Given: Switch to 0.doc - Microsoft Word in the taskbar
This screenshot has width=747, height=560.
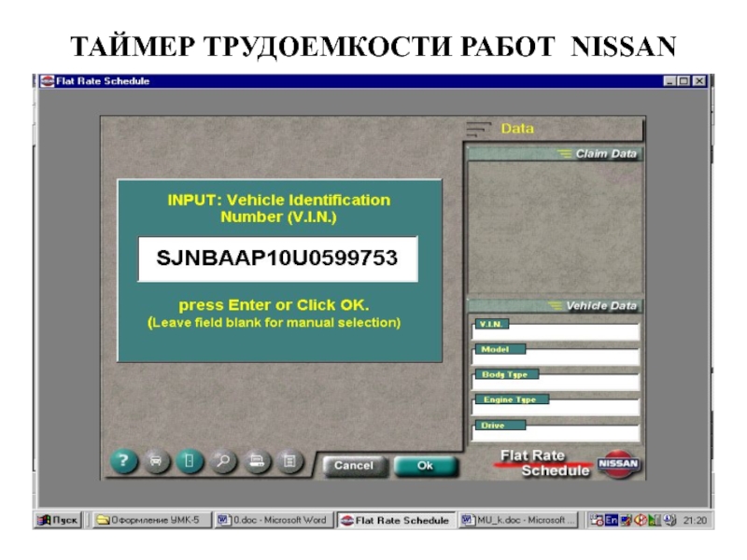Looking at the screenshot, I should (x=275, y=520).
